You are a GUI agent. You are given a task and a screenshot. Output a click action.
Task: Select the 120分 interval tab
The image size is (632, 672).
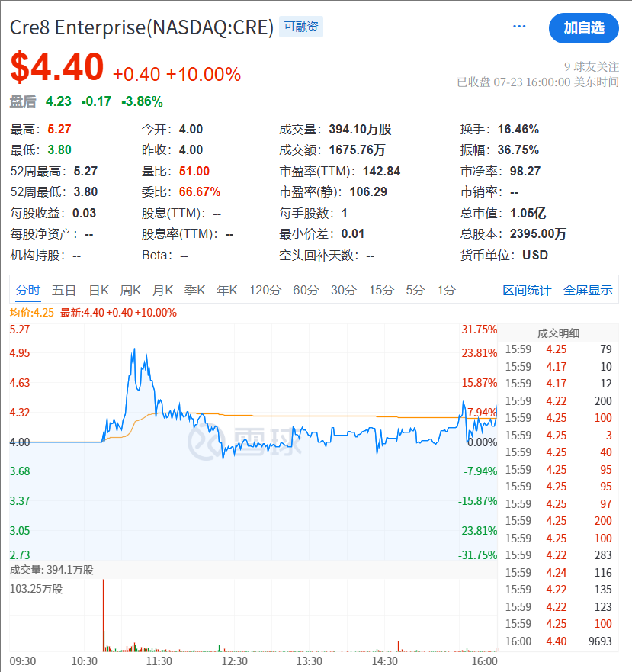click(265, 290)
